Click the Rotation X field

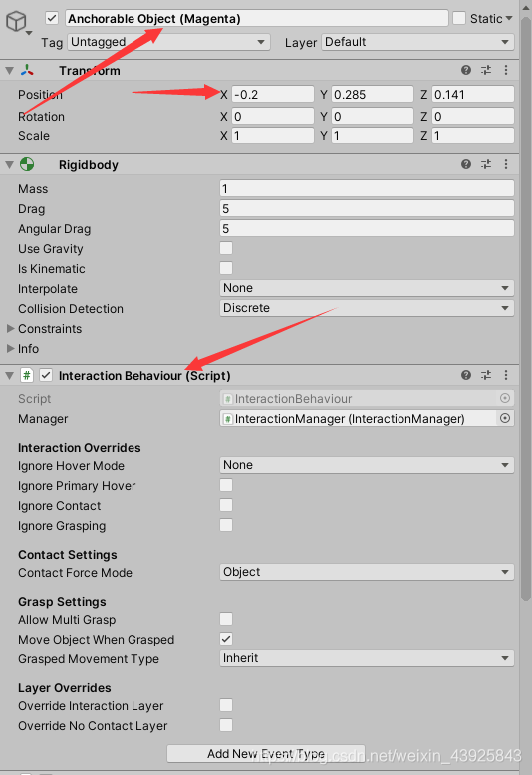(x=272, y=117)
